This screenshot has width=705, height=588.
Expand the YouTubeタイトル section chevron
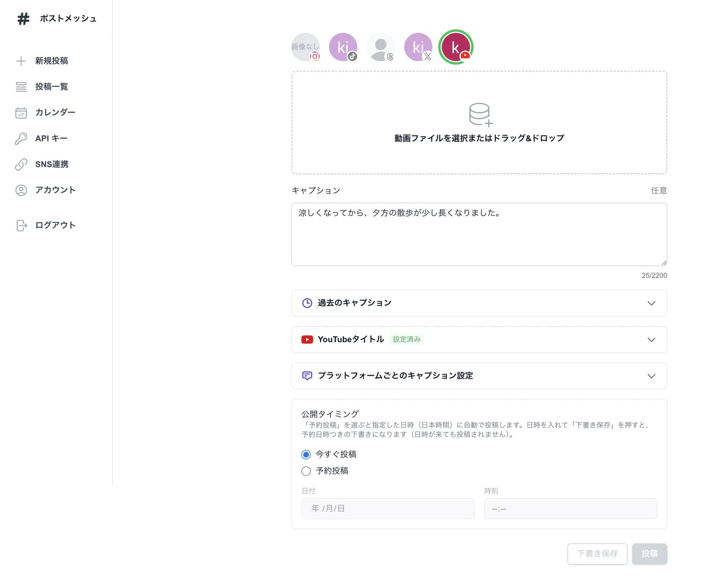(x=651, y=340)
